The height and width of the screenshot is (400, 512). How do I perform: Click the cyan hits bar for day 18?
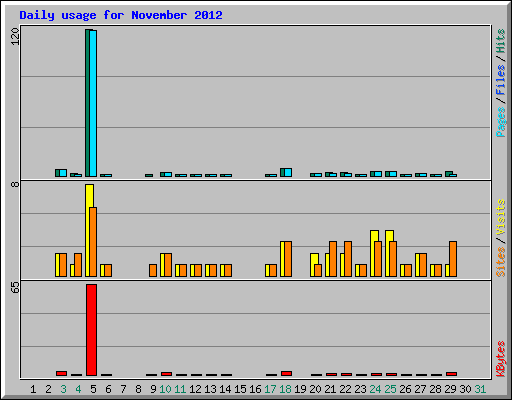coord(288,172)
